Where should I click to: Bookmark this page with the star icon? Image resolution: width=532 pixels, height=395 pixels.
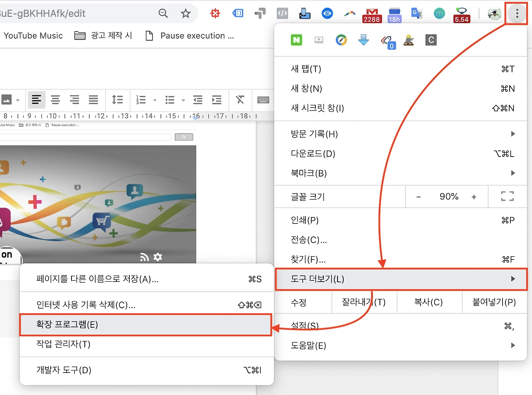(x=185, y=13)
